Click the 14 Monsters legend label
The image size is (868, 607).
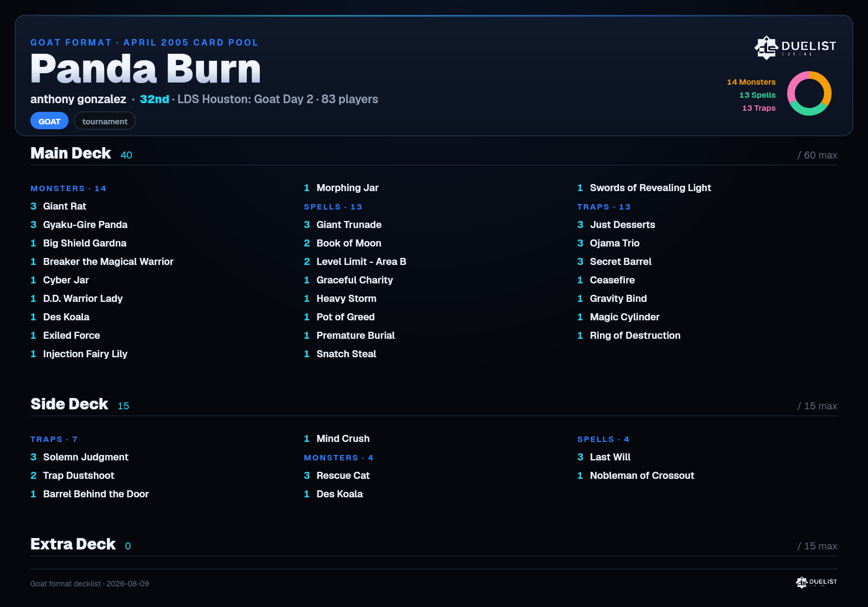pyautogui.click(x=751, y=82)
